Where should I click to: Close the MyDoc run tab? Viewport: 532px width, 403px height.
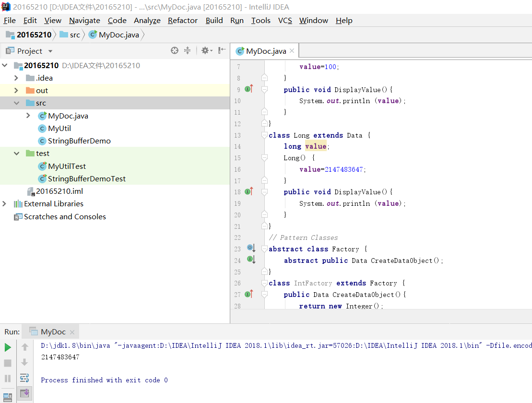point(72,332)
